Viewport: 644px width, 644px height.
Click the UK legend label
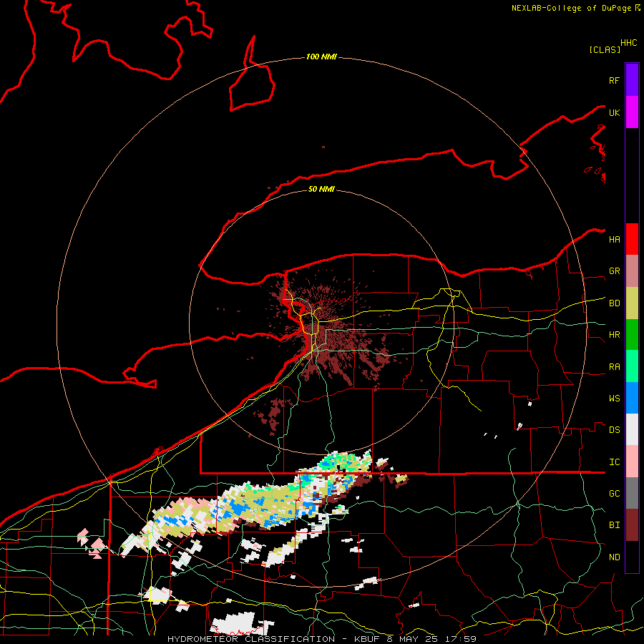coord(614,112)
